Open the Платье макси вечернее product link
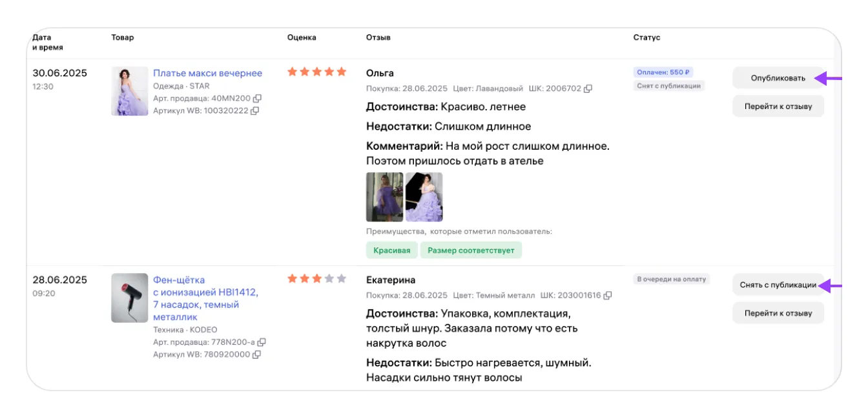The width and height of the screenshot is (868, 417). pos(207,73)
